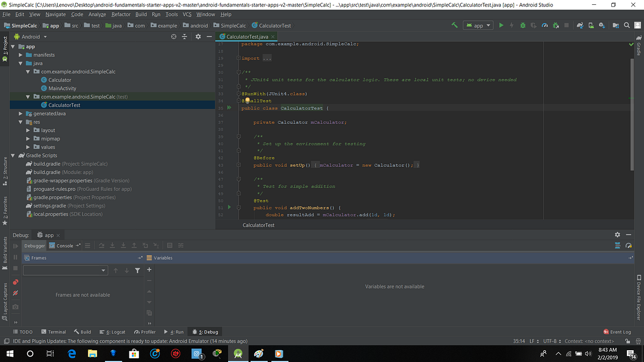Attach debugger to Android process icon
Screen dimensions: 644x362
(555, 25)
